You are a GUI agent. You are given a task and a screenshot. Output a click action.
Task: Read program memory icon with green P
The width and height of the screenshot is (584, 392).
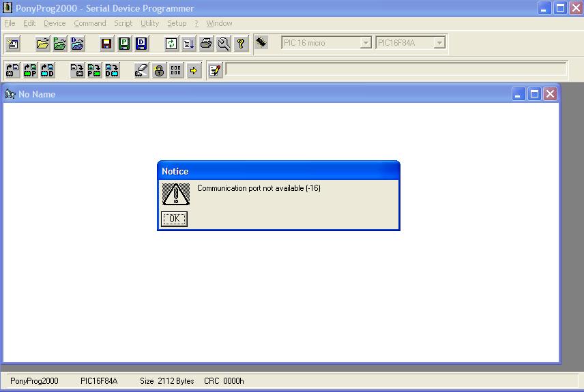pos(30,70)
